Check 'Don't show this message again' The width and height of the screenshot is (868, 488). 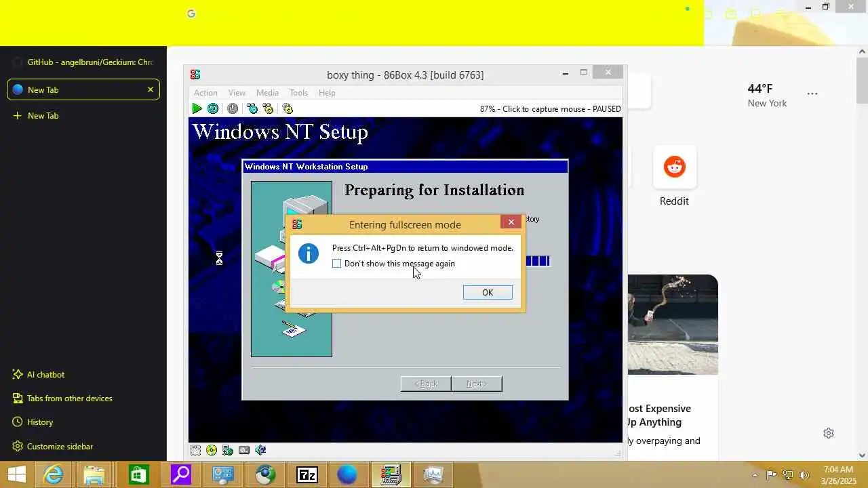[x=337, y=264]
